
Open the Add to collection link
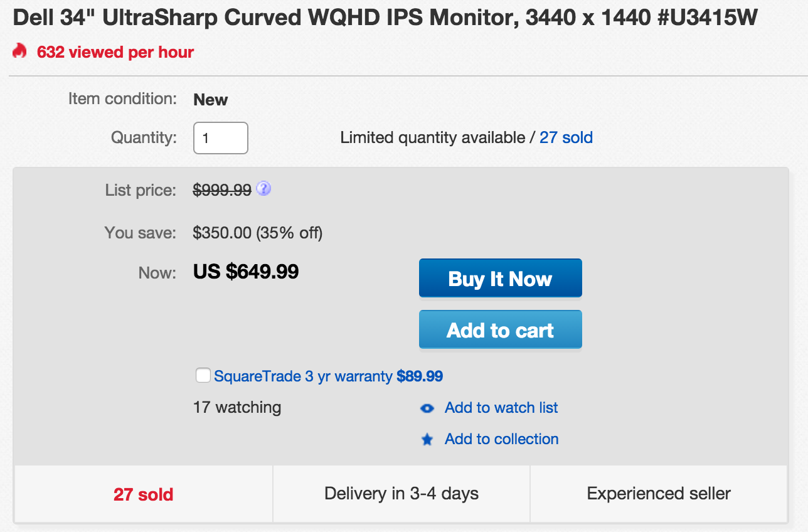coord(502,439)
